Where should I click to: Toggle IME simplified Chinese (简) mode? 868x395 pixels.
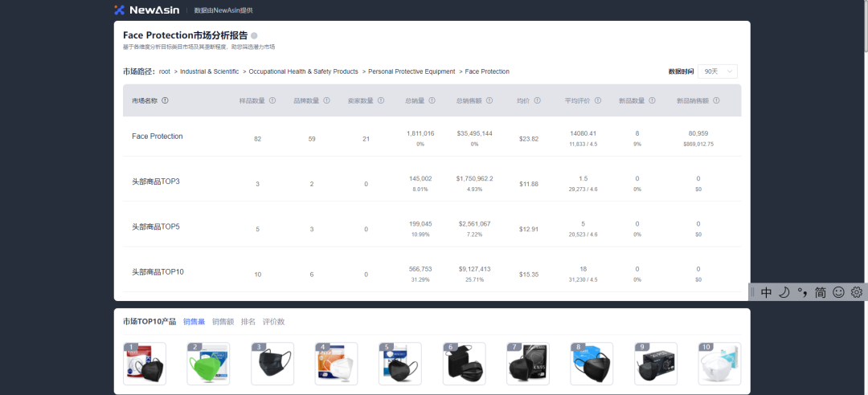point(820,292)
